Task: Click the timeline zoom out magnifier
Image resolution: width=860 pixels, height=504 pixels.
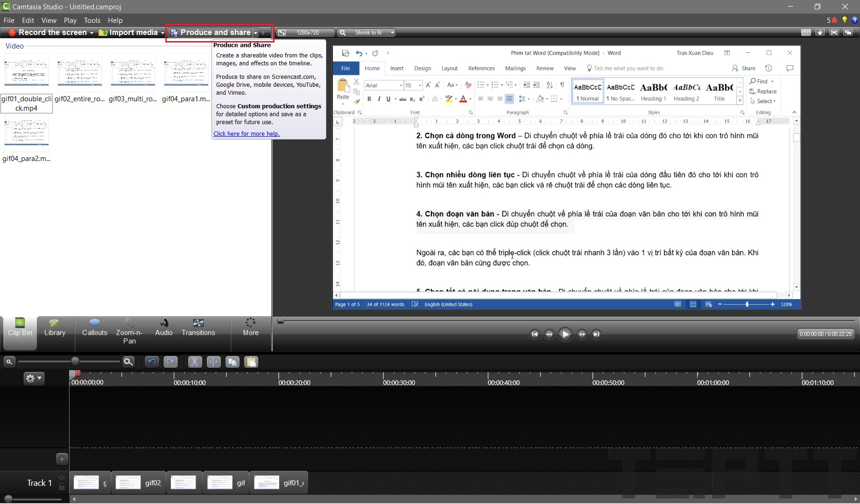Action: pyautogui.click(x=9, y=362)
